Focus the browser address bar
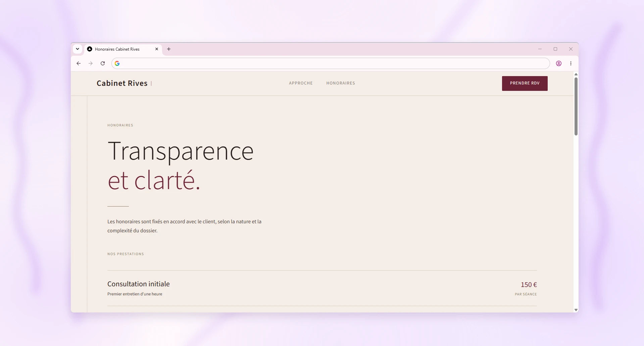This screenshot has width=644, height=346. coord(331,63)
